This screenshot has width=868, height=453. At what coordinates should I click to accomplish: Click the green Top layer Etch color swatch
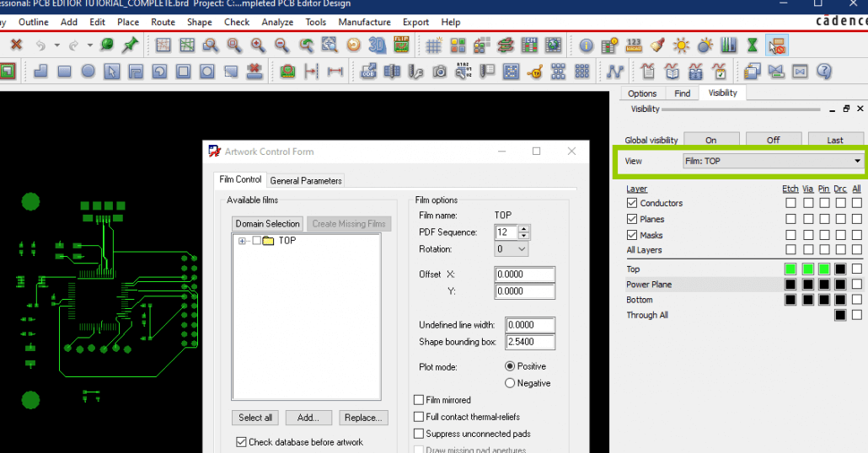click(x=790, y=269)
